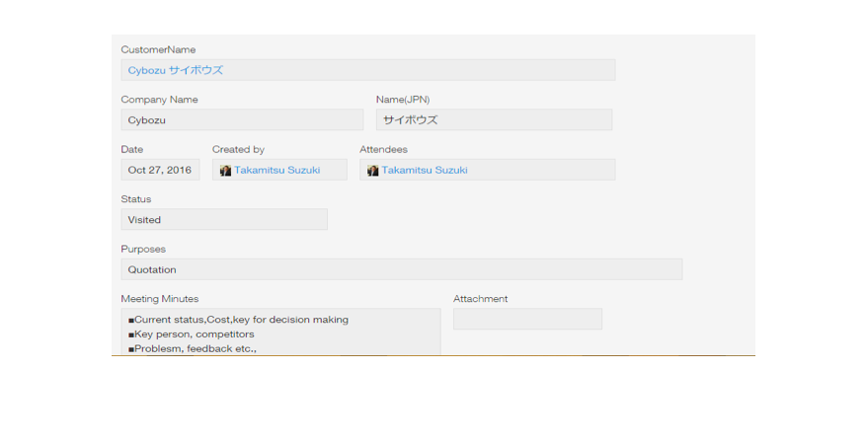
Task: Click the avatar icon in Created by field
Action: (x=225, y=171)
